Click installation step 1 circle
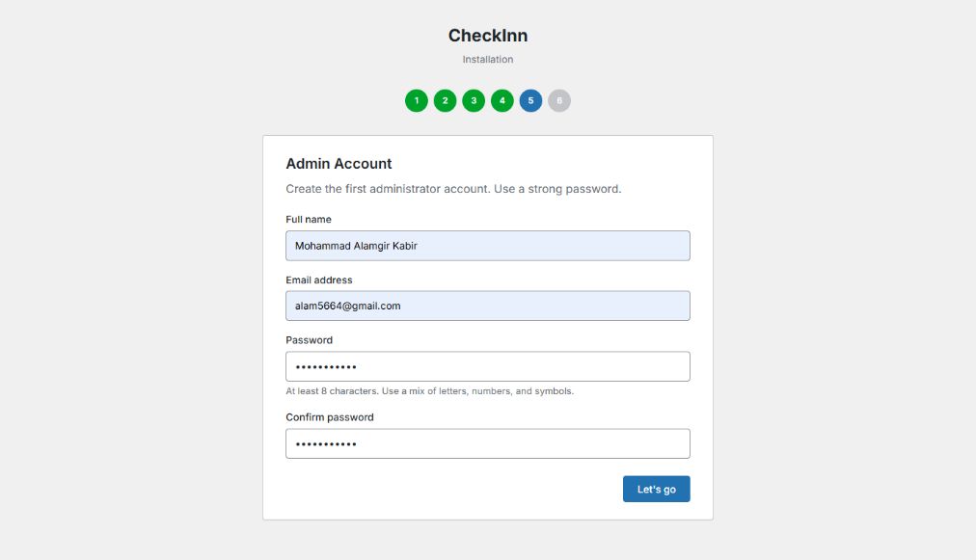 [x=416, y=100]
